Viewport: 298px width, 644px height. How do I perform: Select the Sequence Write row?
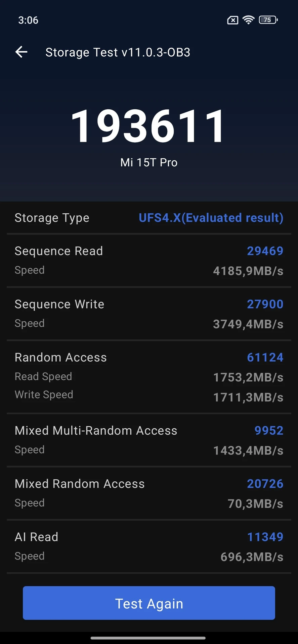point(149,314)
